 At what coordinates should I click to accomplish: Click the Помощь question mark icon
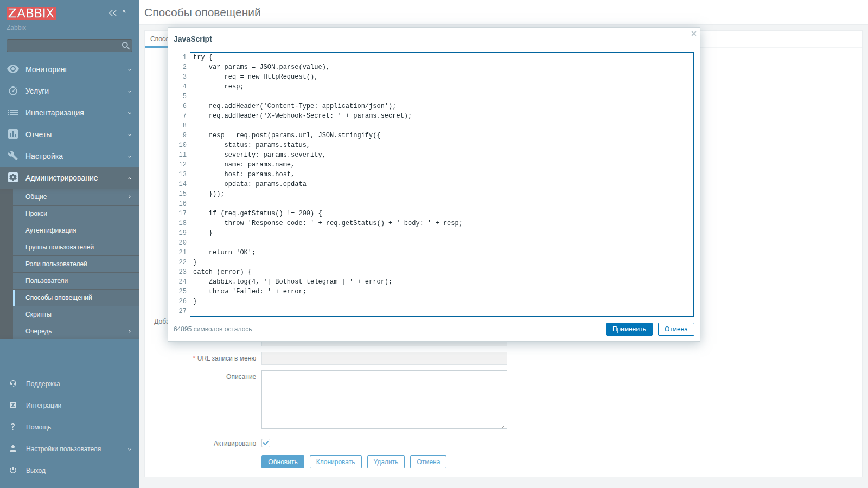click(x=13, y=427)
